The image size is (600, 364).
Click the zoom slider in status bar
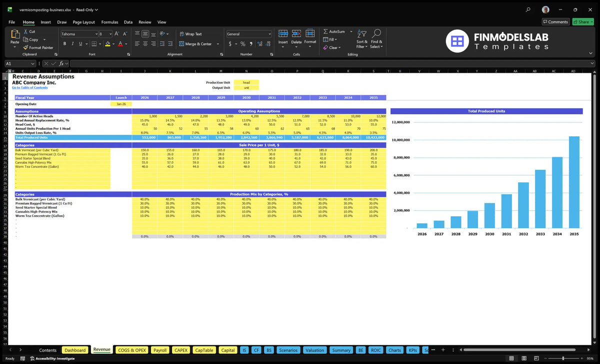pyautogui.click(x=563, y=359)
